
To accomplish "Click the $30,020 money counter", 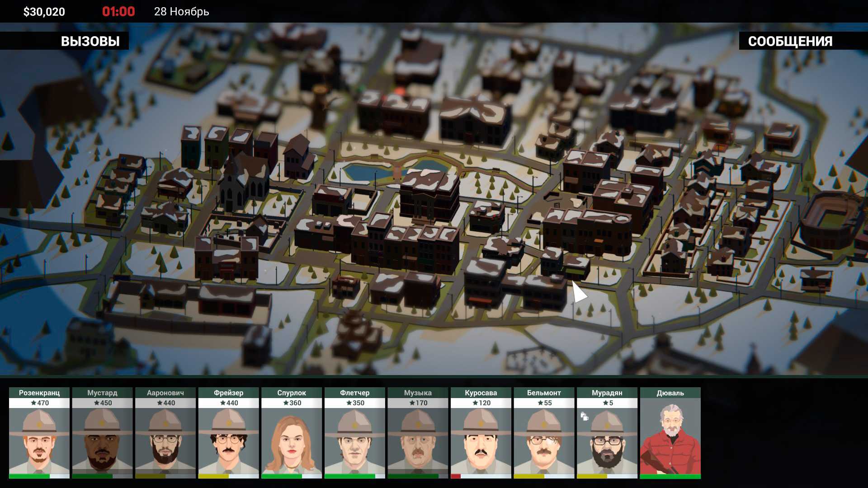I will [x=44, y=12].
